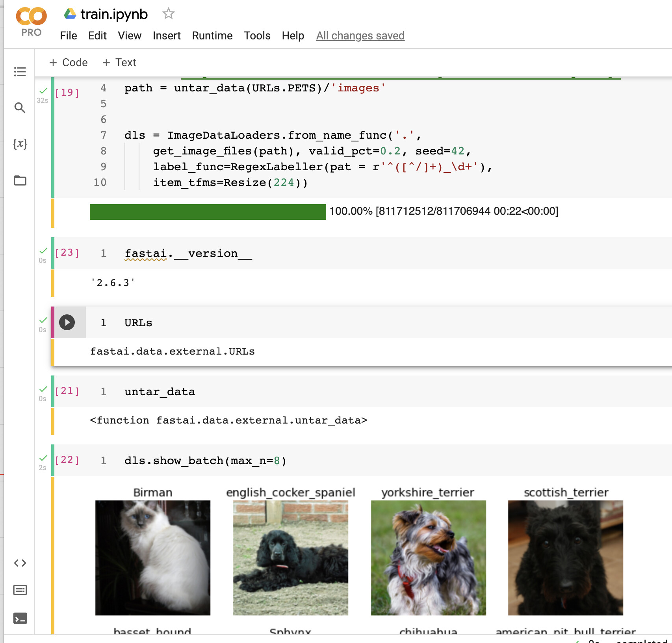Click the execution count [19] of the untar_data cell
This screenshot has height=643, width=672.
click(x=67, y=93)
